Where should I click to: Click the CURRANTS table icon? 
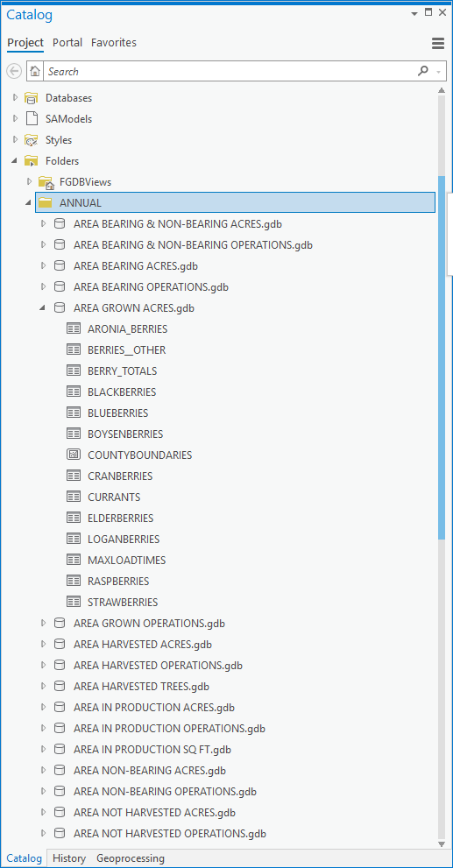coord(73,498)
